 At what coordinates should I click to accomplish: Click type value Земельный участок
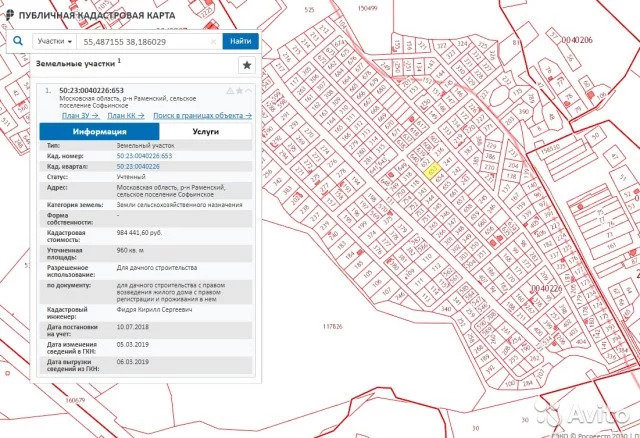click(x=145, y=145)
